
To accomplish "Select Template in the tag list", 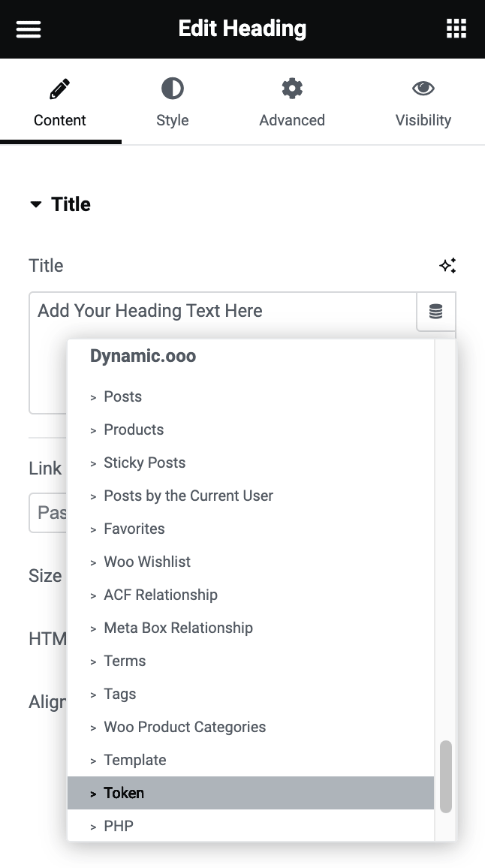I will tap(135, 760).
